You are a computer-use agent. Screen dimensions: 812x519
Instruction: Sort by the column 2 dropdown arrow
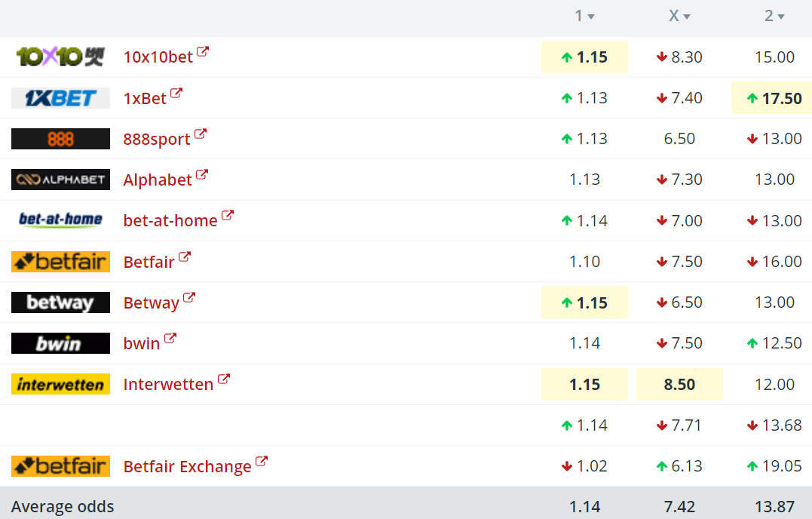[x=781, y=17]
